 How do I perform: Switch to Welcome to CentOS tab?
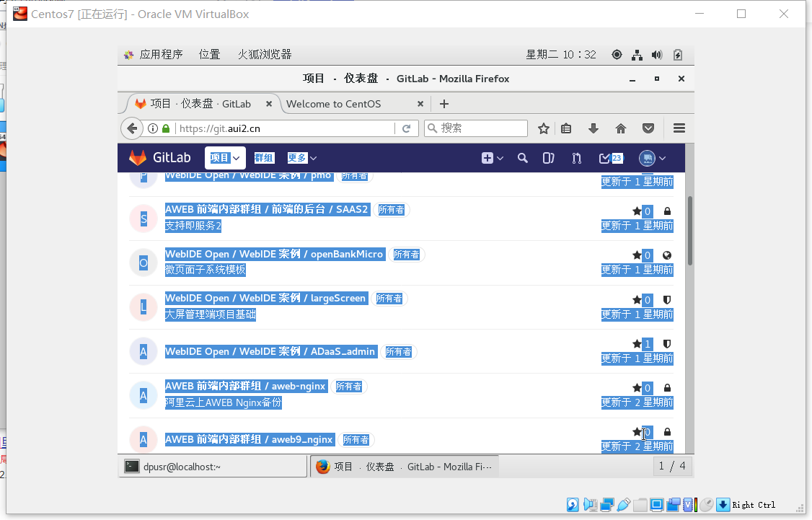pyautogui.click(x=333, y=104)
